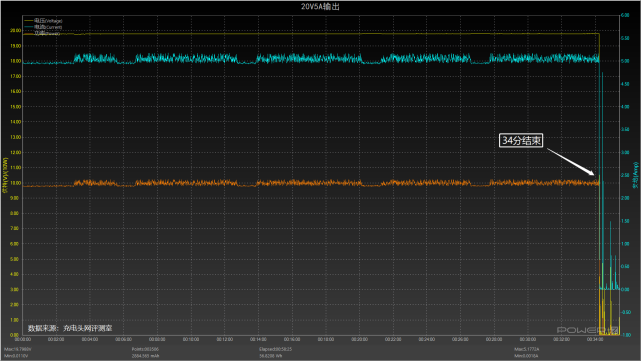Click the 00:16:00 time axis marker

(x=292, y=339)
